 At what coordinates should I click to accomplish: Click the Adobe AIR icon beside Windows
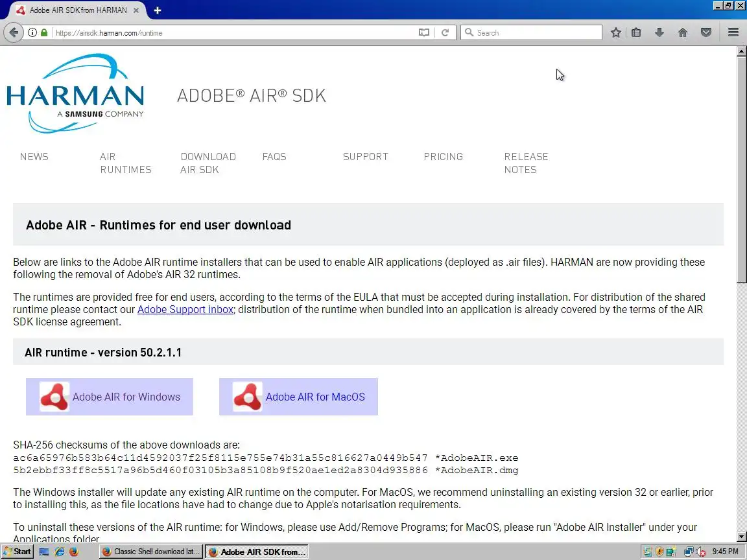pos(54,397)
